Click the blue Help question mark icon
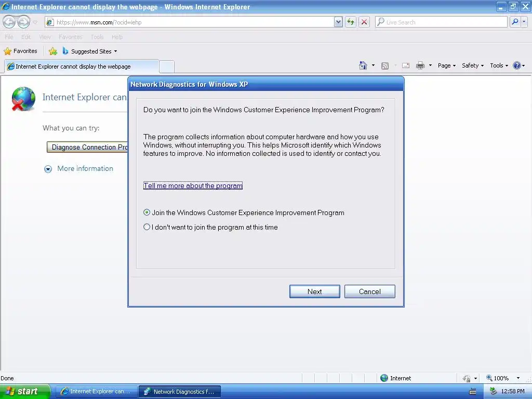 pos(516,65)
